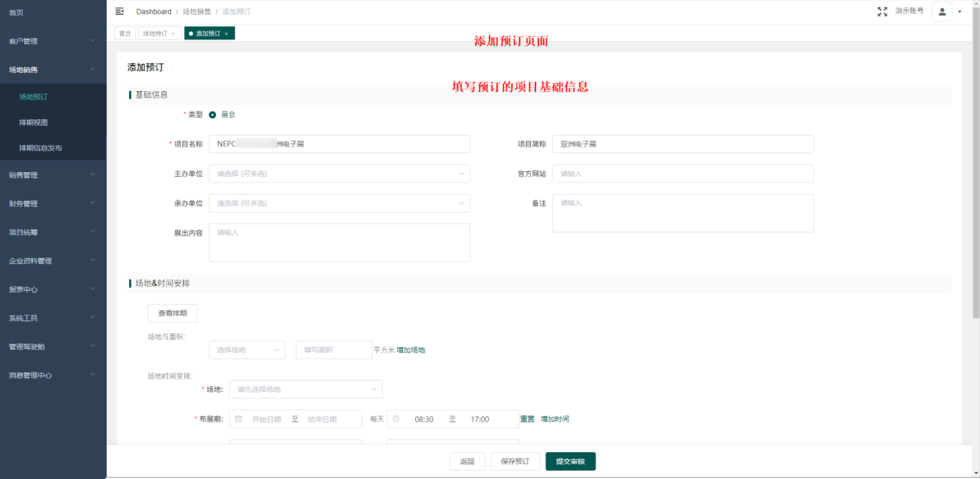980x479 pixels.
Task: Open user avatar menu
Action: click(942, 11)
